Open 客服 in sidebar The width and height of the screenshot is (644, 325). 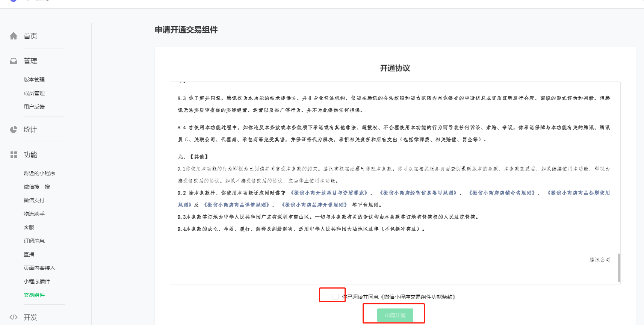click(29, 227)
